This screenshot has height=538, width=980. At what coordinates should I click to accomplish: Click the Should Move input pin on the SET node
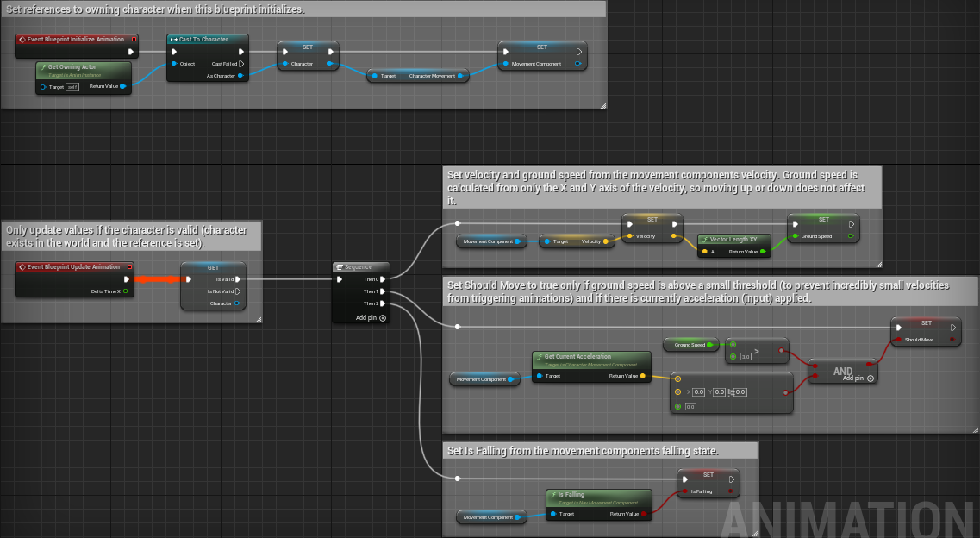pos(899,340)
